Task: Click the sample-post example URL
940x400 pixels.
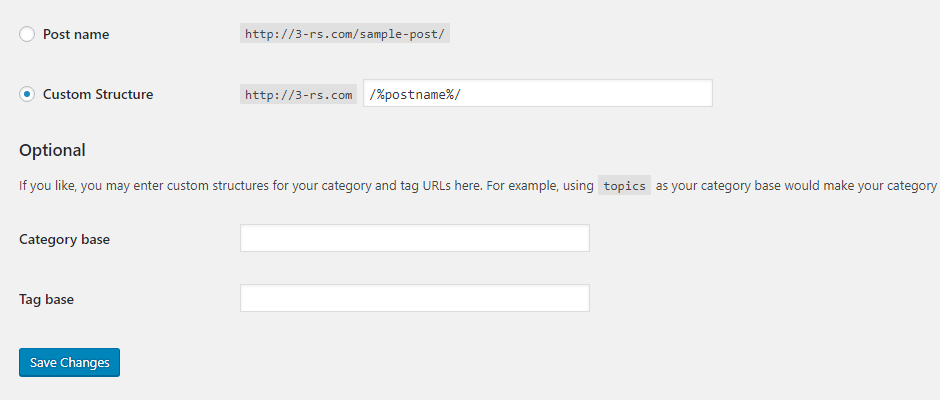Action: click(345, 34)
